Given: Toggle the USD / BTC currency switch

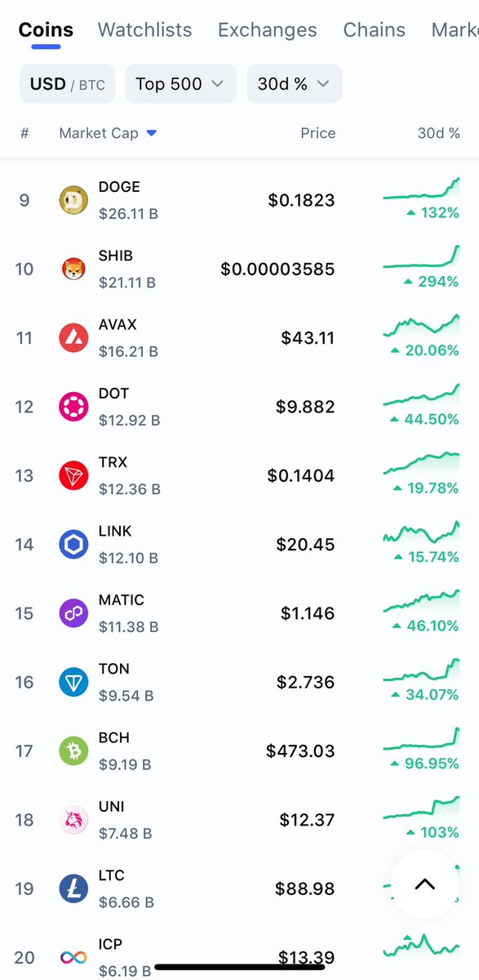Looking at the screenshot, I should click(68, 84).
